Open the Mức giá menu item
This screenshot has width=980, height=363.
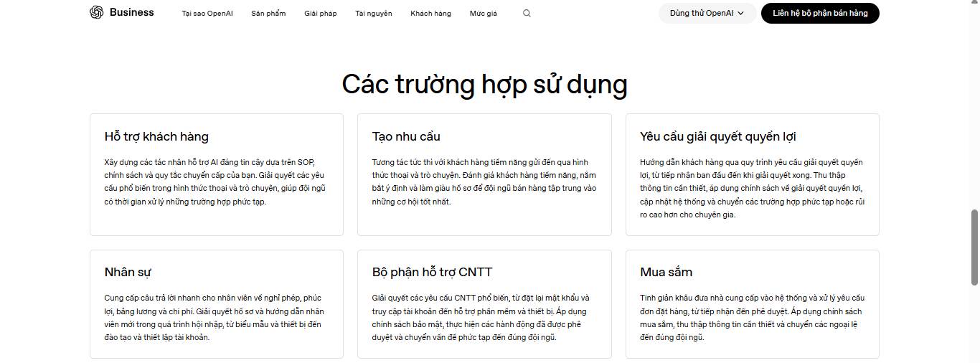click(484, 14)
